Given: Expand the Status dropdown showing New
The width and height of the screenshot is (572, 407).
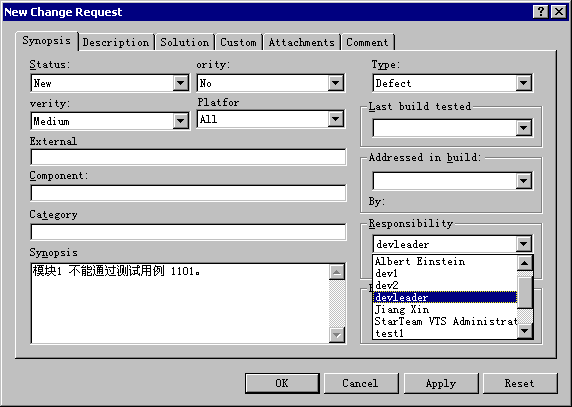Looking at the screenshot, I should [181, 83].
